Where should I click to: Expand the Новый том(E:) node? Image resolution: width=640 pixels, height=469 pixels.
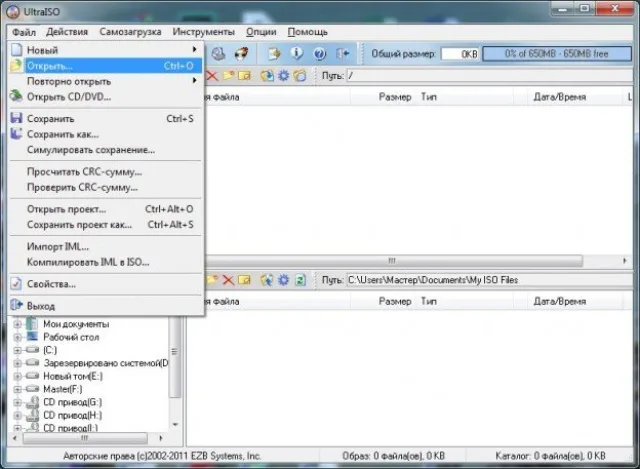tap(17, 376)
